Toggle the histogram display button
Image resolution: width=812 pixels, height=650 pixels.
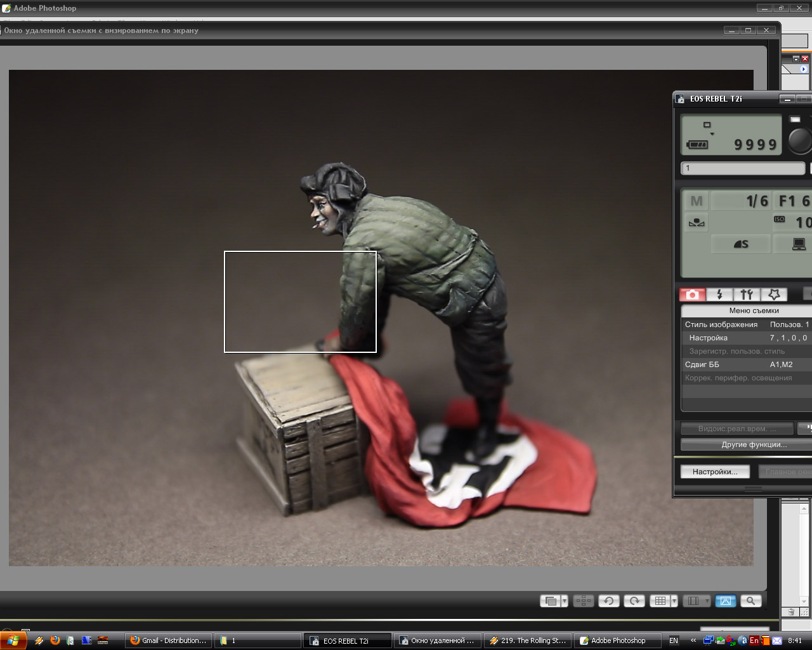[726, 600]
